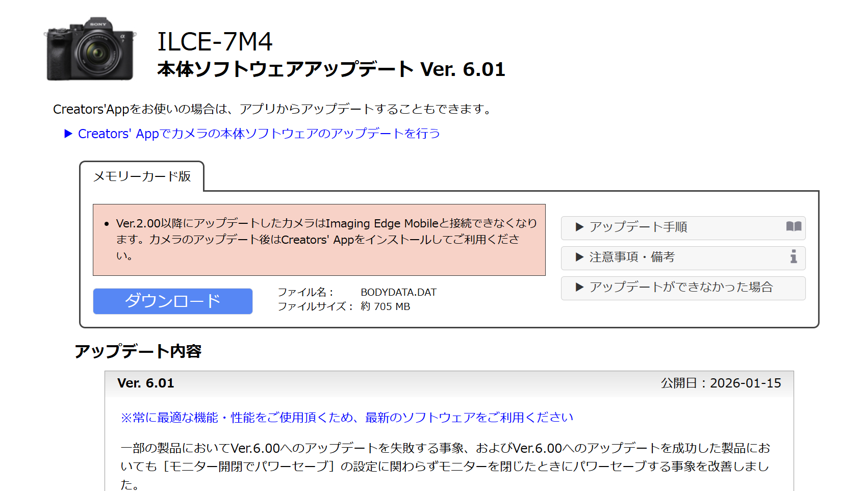Viewport: 868px width, 491px height.
Task: Click the blue triangle before Creators' App link
Action: pos(69,134)
